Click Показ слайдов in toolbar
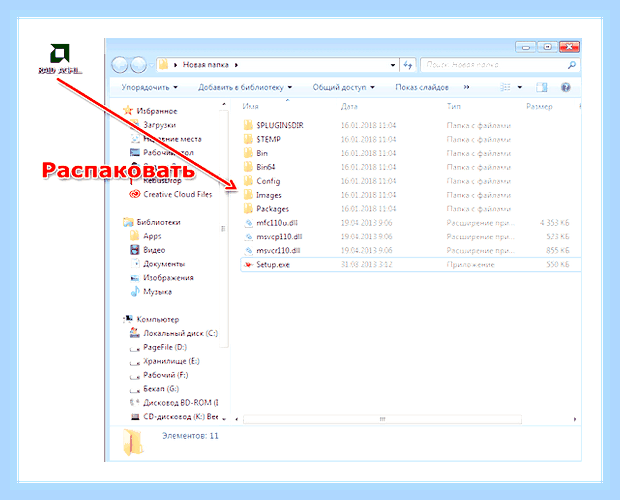Screen dimensions: 620x500 coord(422,87)
